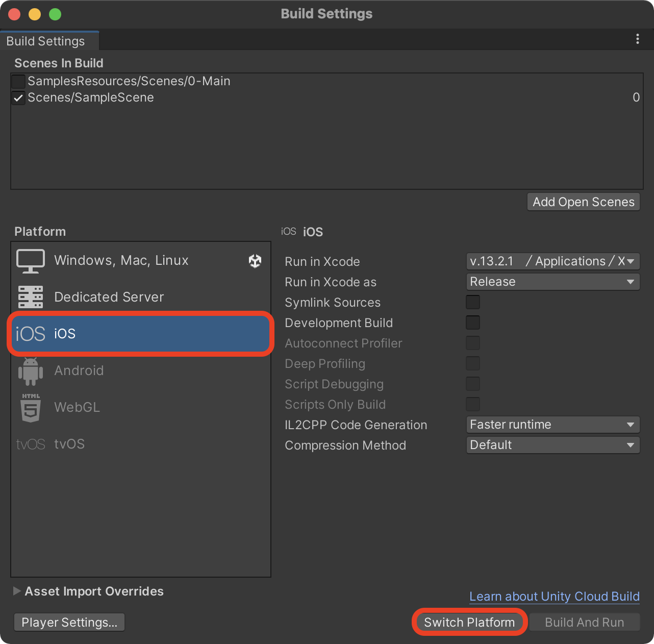The image size is (654, 644).
Task: Select the Dedicated Server platform label
Action: pos(109,297)
